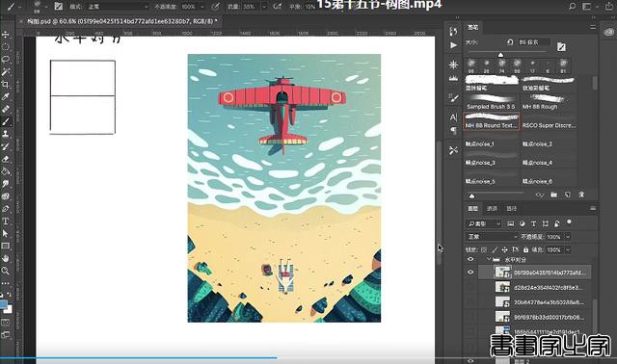The image size is (617, 364).
Task: Select the Healing Brush tool
Action: tap(6, 109)
